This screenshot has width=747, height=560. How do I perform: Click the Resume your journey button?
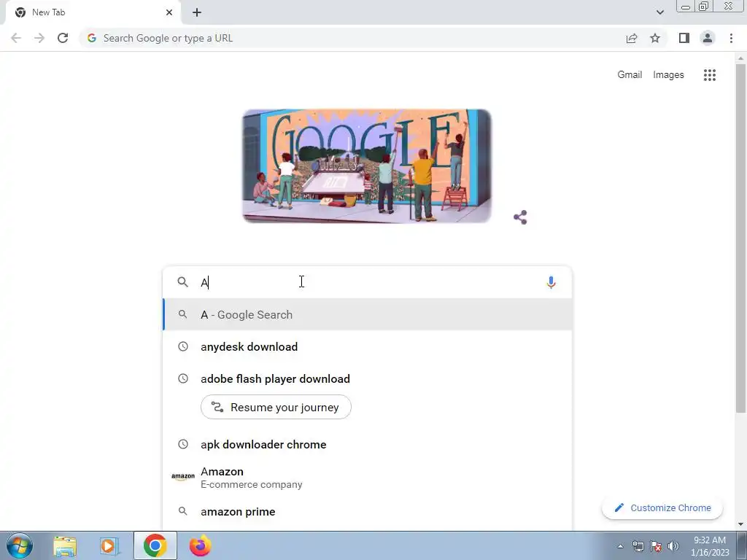tap(276, 407)
